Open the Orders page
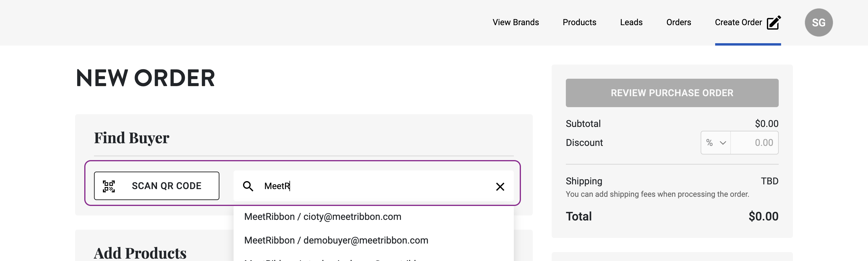 678,22
